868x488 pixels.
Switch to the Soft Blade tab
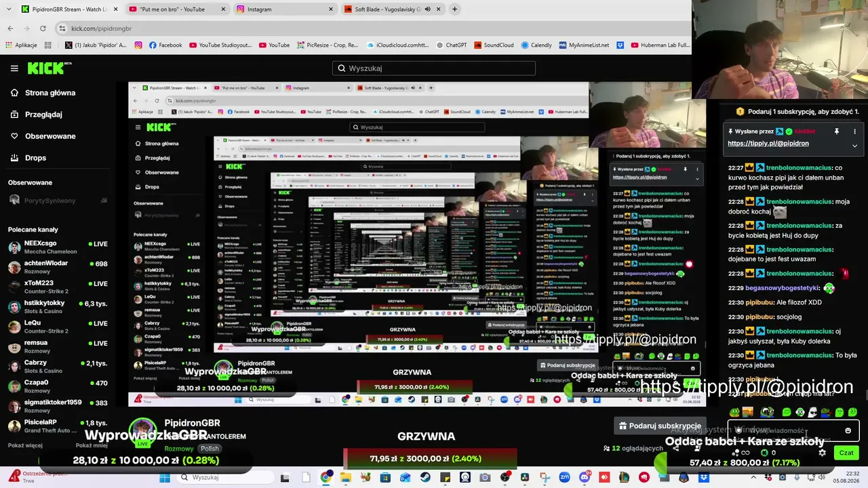tap(392, 9)
